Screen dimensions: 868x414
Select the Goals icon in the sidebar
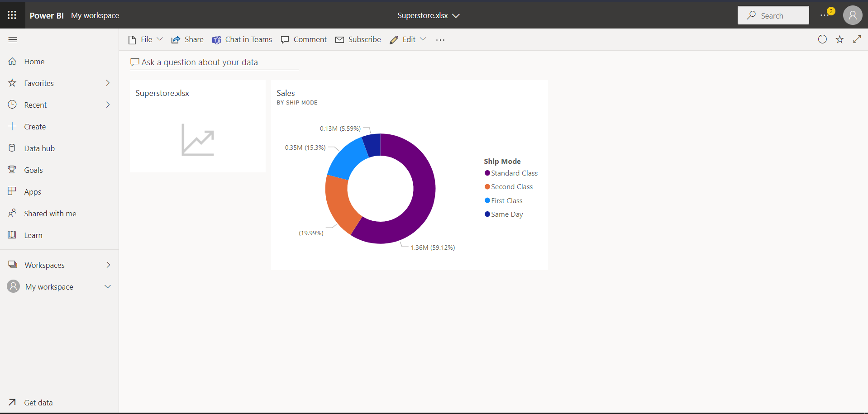tap(13, 170)
